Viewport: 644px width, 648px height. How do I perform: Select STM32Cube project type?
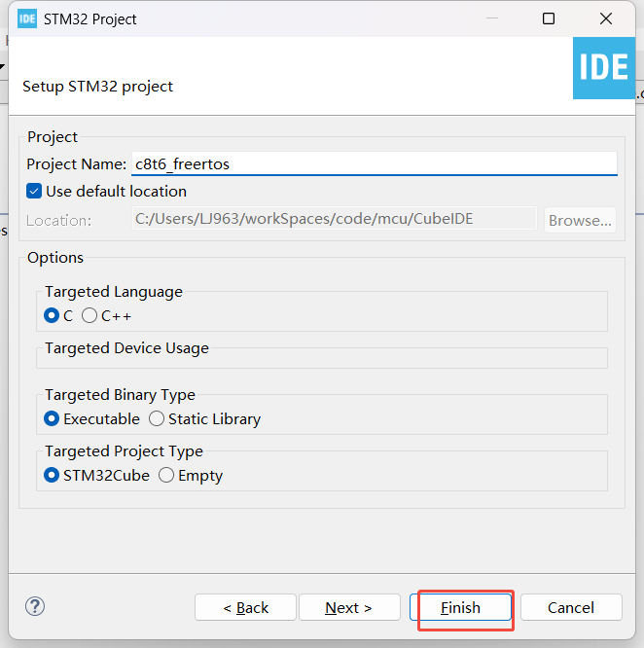53,476
